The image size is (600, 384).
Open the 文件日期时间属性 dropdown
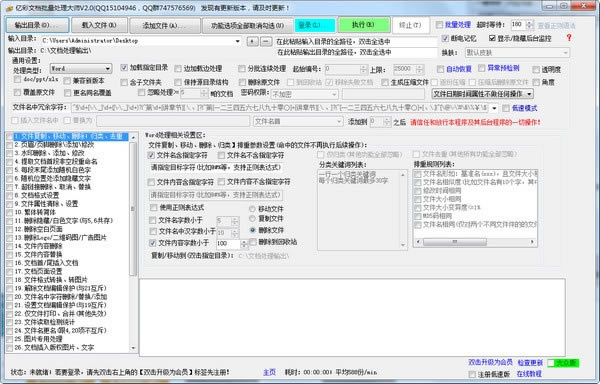click(x=482, y=94)
